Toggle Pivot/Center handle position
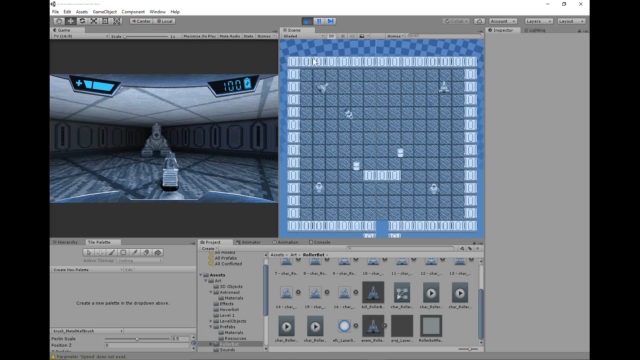Screen dimensions: 640x360 [x=142, y=21]
